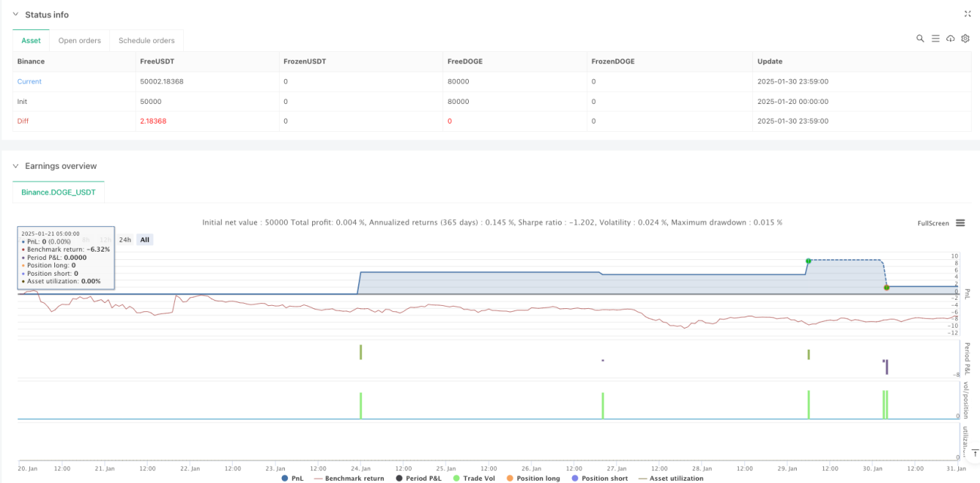The image size is (980, 483).
Task: Toggle Benchmark return legend series
Action: click(348, 478)
